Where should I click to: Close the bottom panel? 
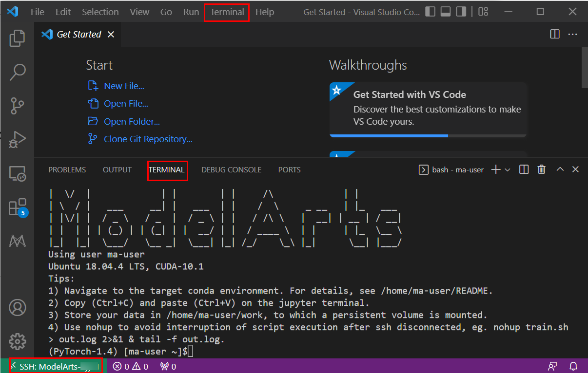(575, 169)
